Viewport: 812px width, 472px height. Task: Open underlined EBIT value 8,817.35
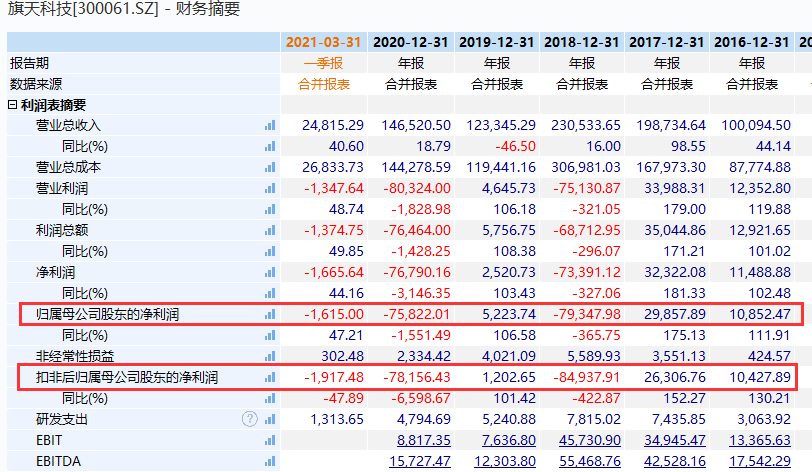(423, 440)
